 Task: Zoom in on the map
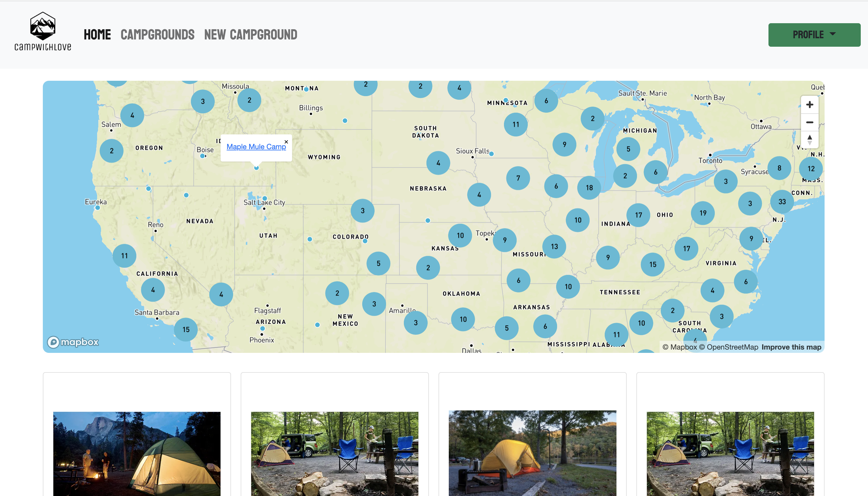pyautogui.click(x=810, y=105)
